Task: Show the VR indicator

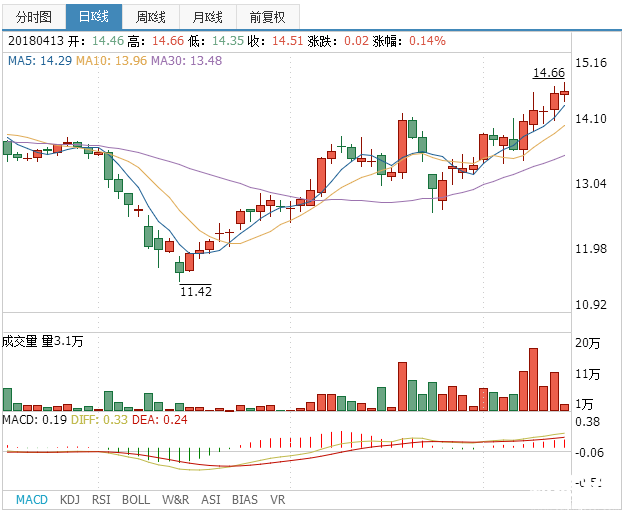Action: coord(277,500)
